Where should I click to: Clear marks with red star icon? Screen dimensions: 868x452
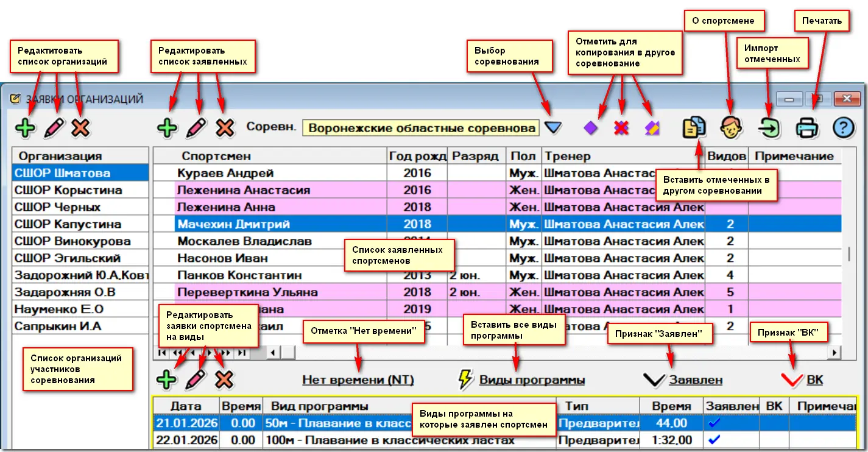click(621, 128)
